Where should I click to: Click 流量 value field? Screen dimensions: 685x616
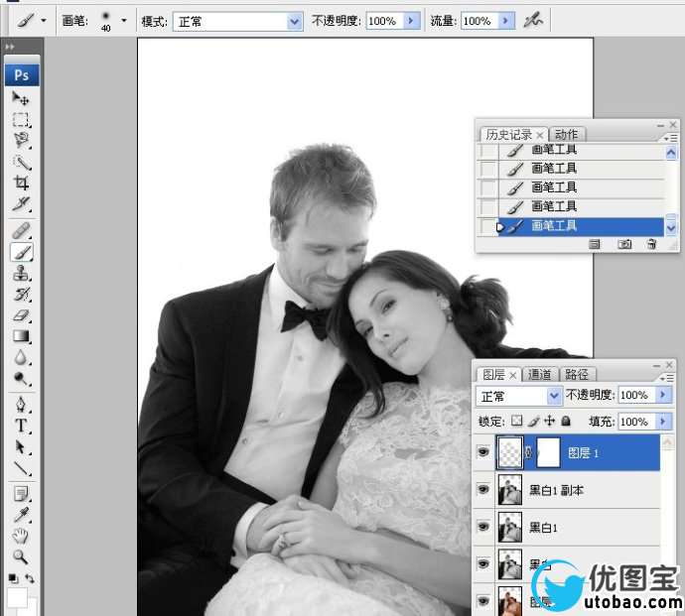(479, 21)
